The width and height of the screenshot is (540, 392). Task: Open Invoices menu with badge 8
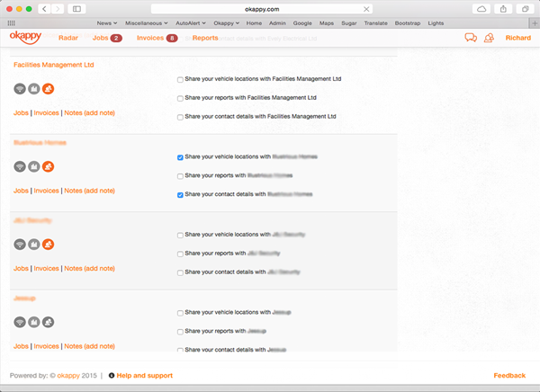[x=157, y=38]
